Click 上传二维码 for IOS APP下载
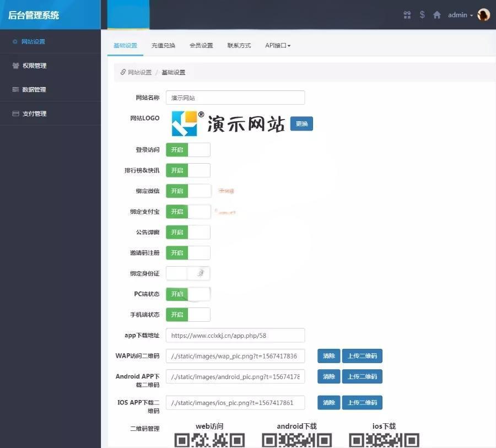 pos(362,402)
